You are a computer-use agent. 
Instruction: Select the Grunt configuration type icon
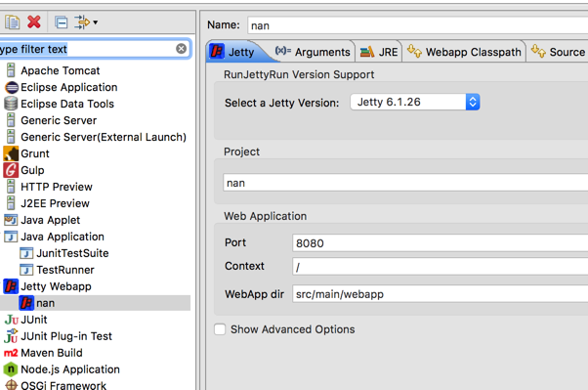coord(11,153)
